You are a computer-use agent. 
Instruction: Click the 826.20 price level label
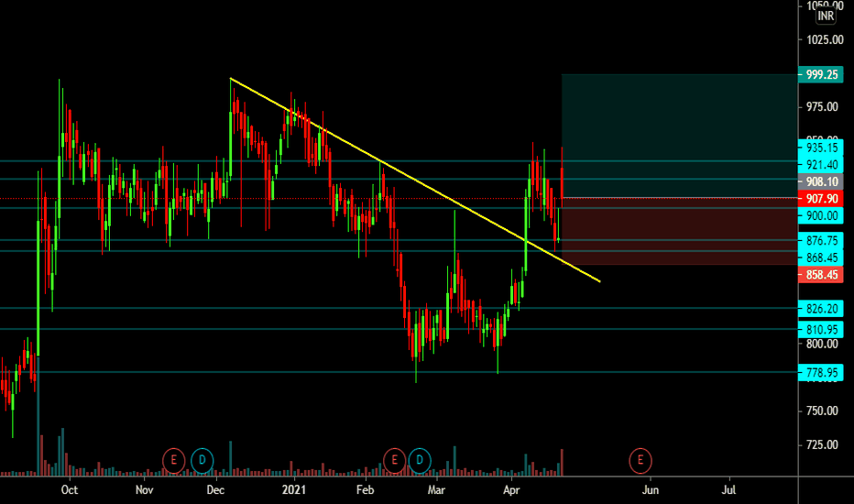[x=821, y=309]
